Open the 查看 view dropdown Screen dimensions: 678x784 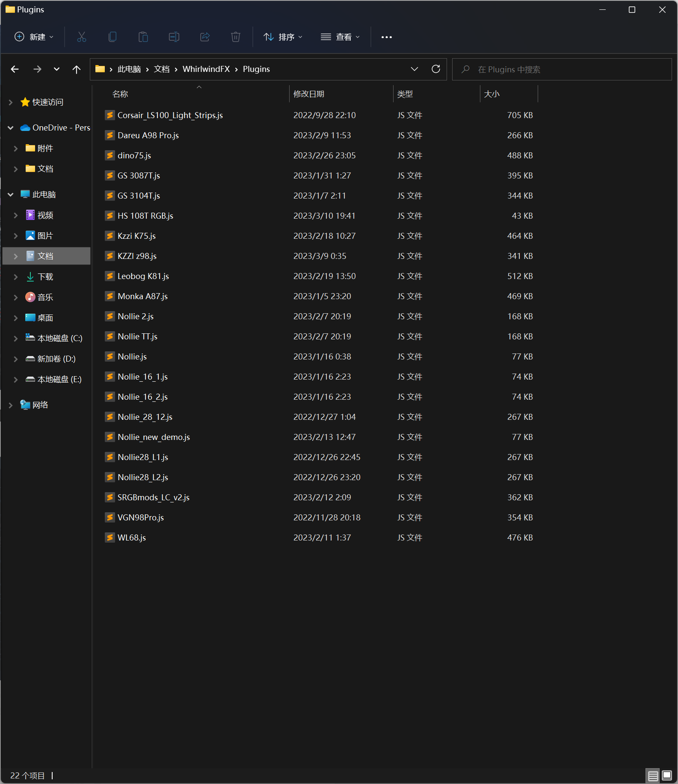click(340, 37)
